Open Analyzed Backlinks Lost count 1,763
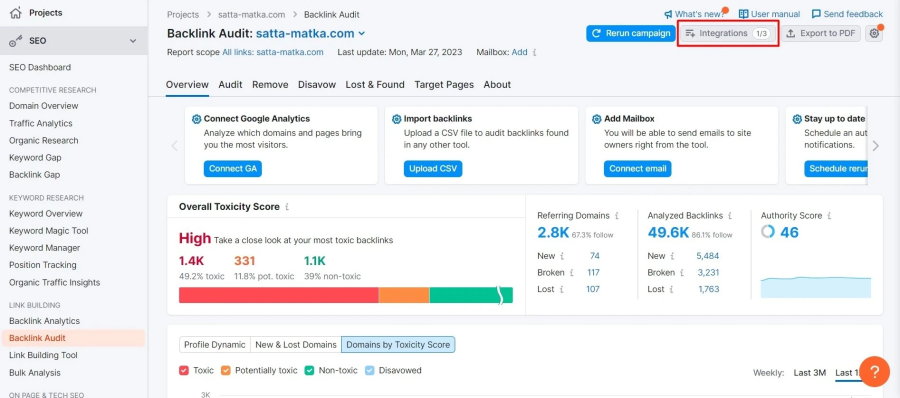Screen dimensions: 900x398 709,289
